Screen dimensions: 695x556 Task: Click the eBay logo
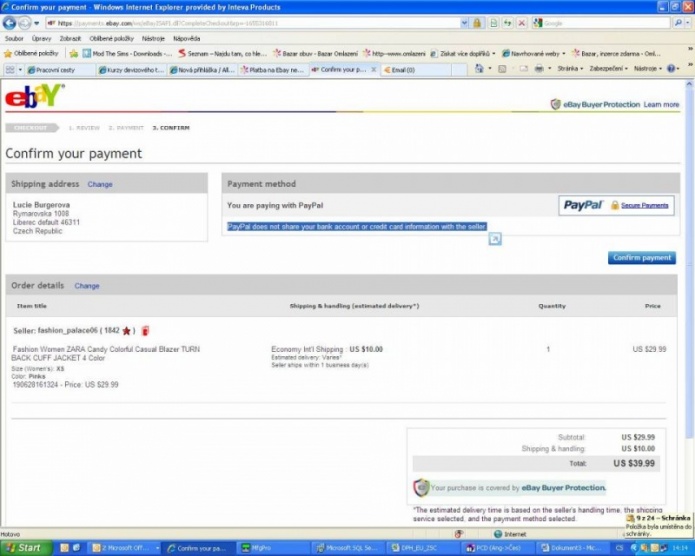[x=34, y=99]
